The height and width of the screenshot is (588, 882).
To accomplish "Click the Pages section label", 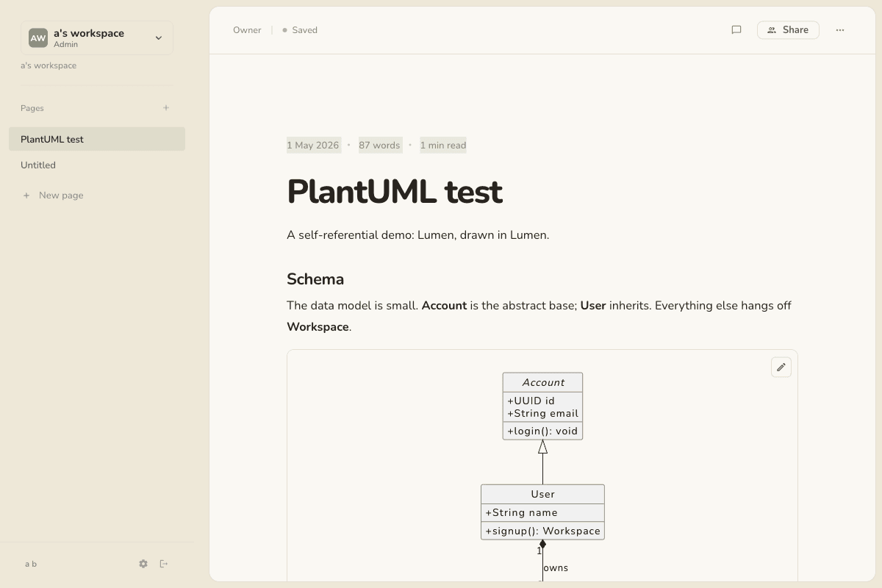I will [32, 108].
